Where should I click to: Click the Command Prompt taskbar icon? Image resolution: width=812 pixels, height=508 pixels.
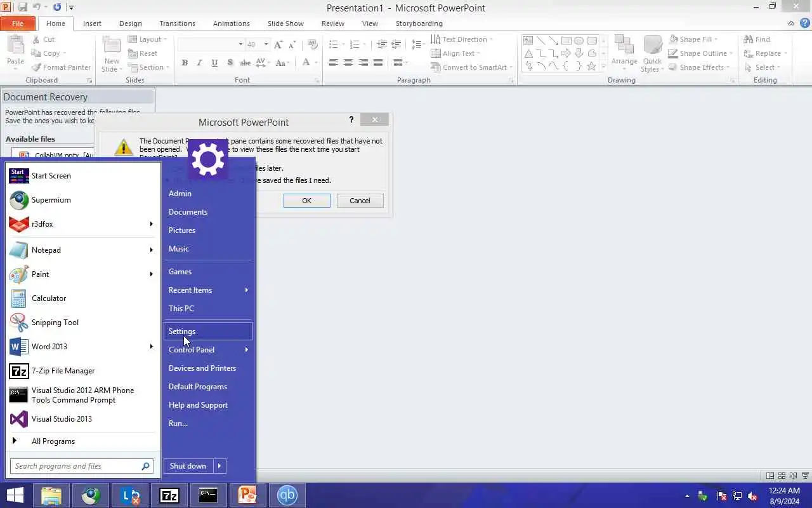point(209,495)
